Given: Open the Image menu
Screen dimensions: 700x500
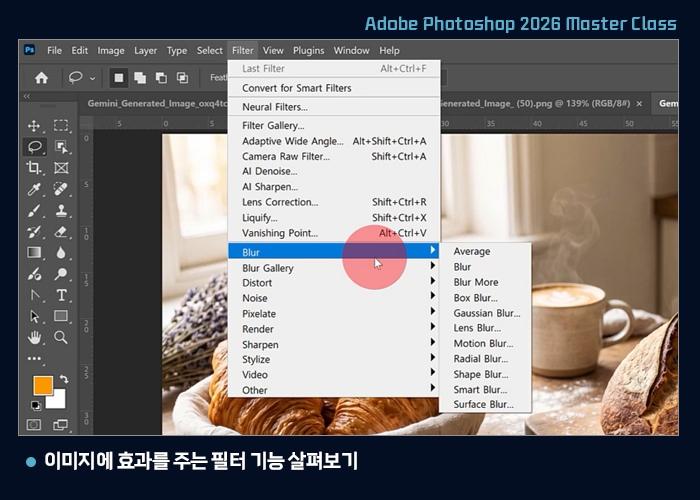Looking at the screenshot, I should pos(111,50).
